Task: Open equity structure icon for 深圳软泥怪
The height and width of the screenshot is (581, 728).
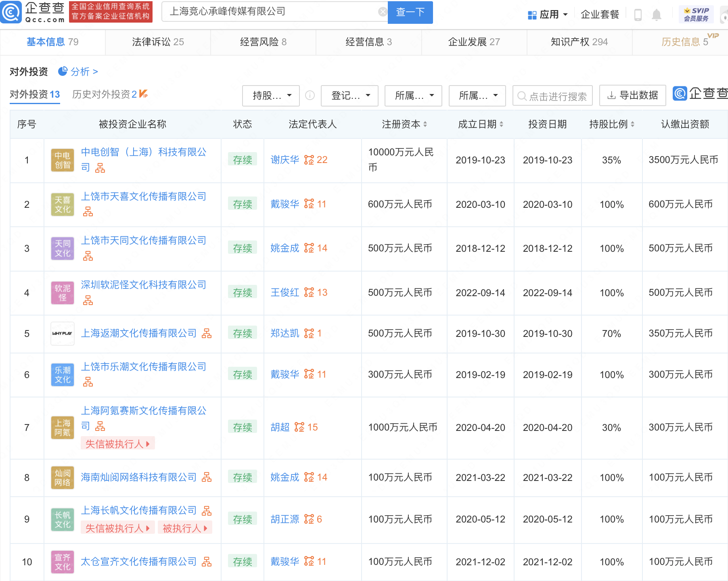Action: point(88,300)
